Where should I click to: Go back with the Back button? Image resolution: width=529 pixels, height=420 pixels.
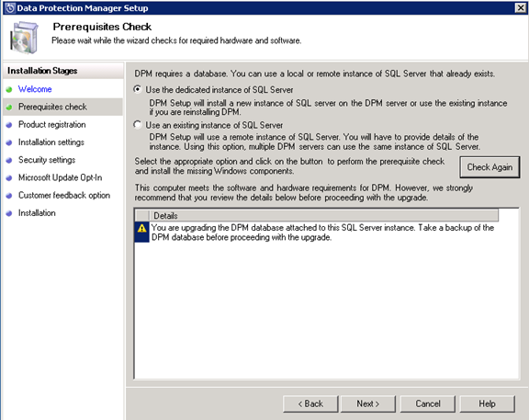click(310, 403)
